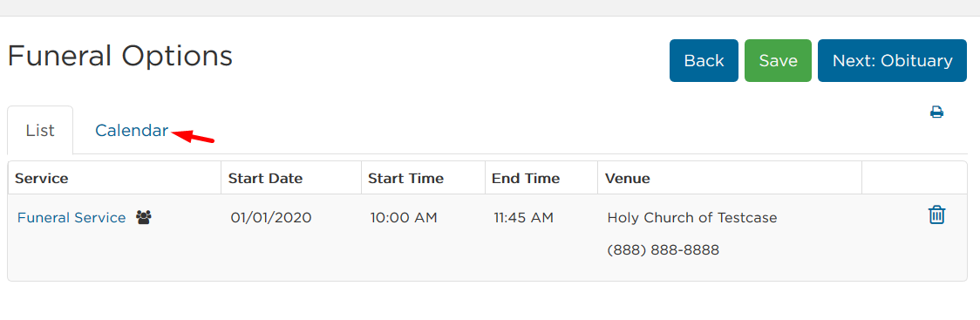Click the Funeral Options page heading
The image size is (980, 320).
point(120,57)
